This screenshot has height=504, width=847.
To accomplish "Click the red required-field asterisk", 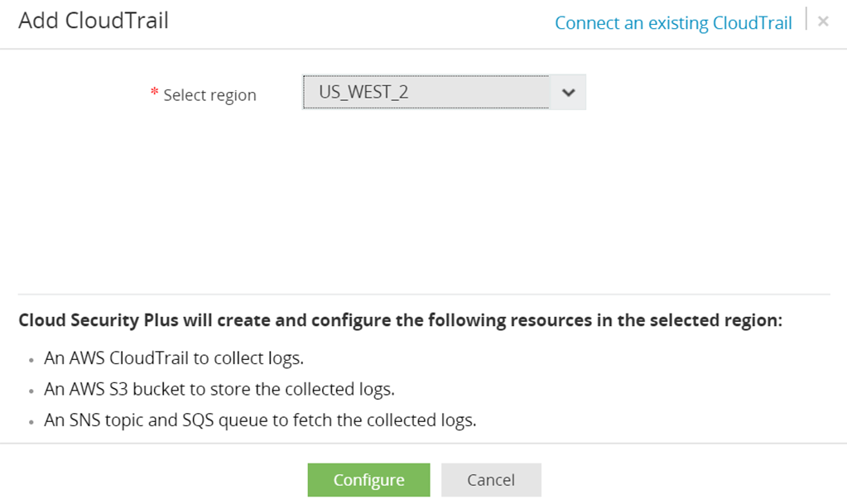I will 154,93.
